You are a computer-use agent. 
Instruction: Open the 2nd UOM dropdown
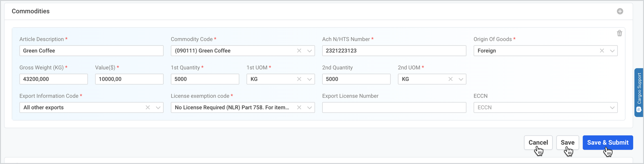pos(461,79)
